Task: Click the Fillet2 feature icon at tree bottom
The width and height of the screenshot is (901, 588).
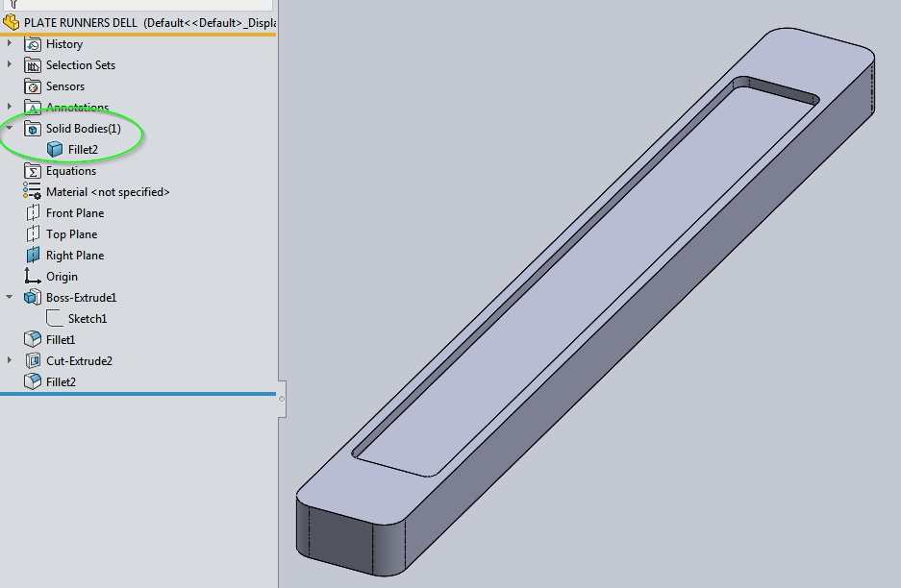Action: point(33,381)
